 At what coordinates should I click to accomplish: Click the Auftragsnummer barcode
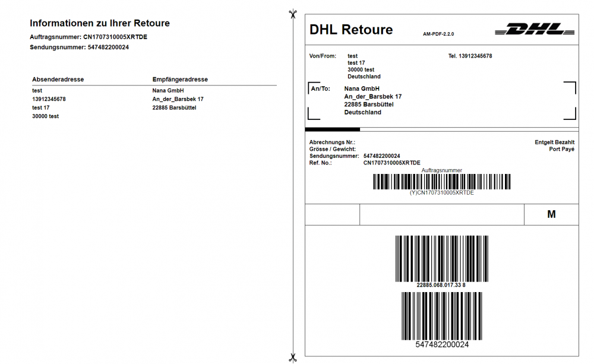(442, 182)
